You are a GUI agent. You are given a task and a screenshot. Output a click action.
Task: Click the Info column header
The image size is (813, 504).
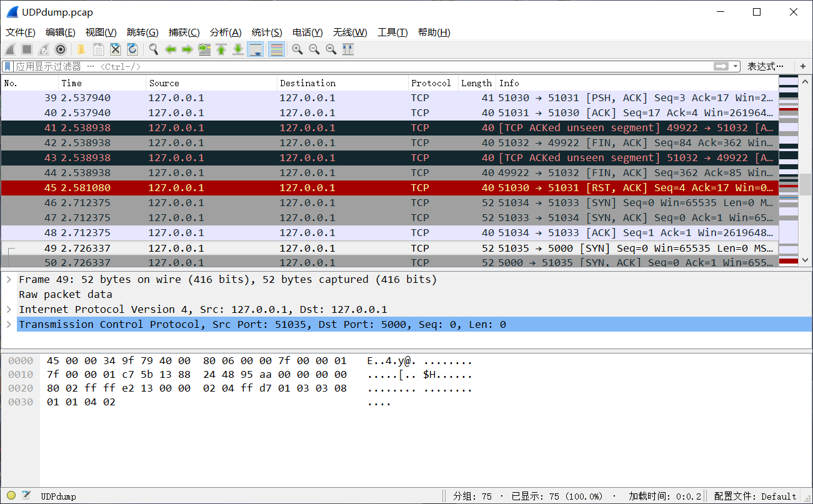coord(637,83)
